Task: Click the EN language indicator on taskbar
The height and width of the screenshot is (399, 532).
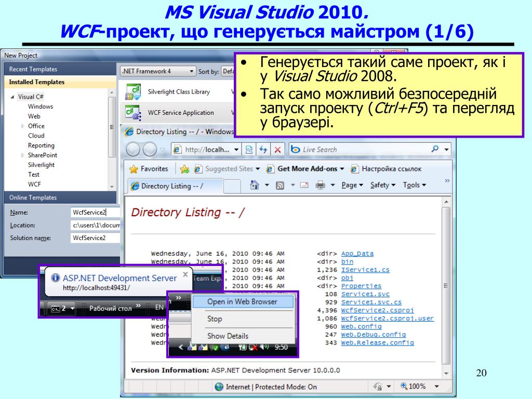Action: [x=159, y=308]
